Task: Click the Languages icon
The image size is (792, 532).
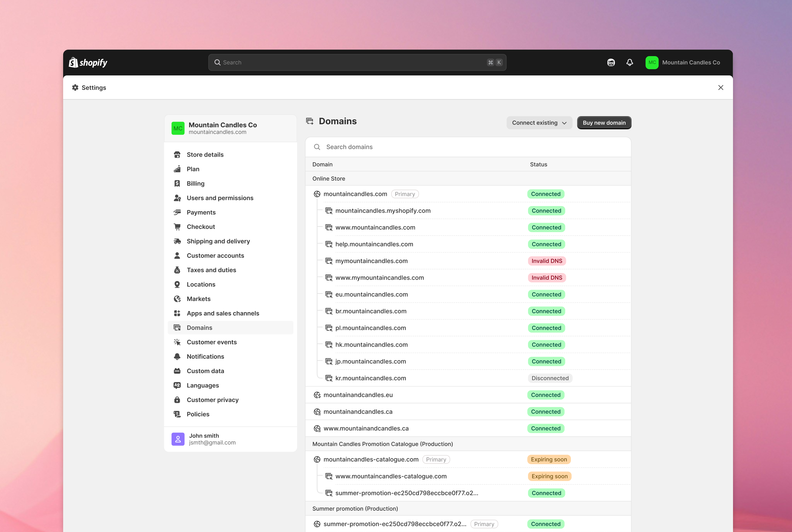Action: coord(177,385)
